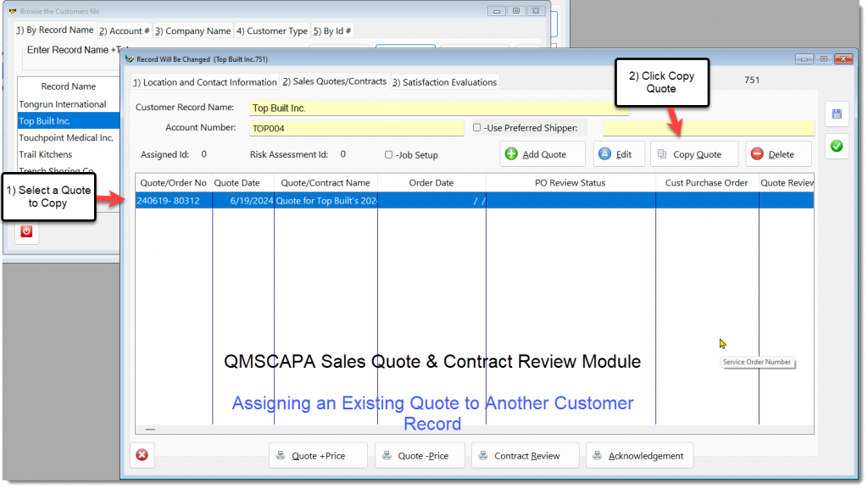Print the Acknowledgement document
This screenshot has height=489, width=868.
click(639, 456)
